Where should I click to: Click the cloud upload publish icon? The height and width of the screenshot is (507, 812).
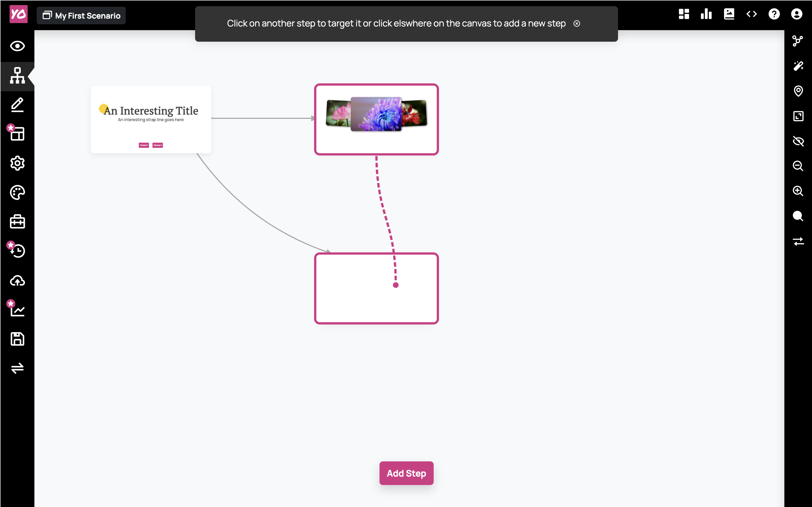(x=17, y=280)
